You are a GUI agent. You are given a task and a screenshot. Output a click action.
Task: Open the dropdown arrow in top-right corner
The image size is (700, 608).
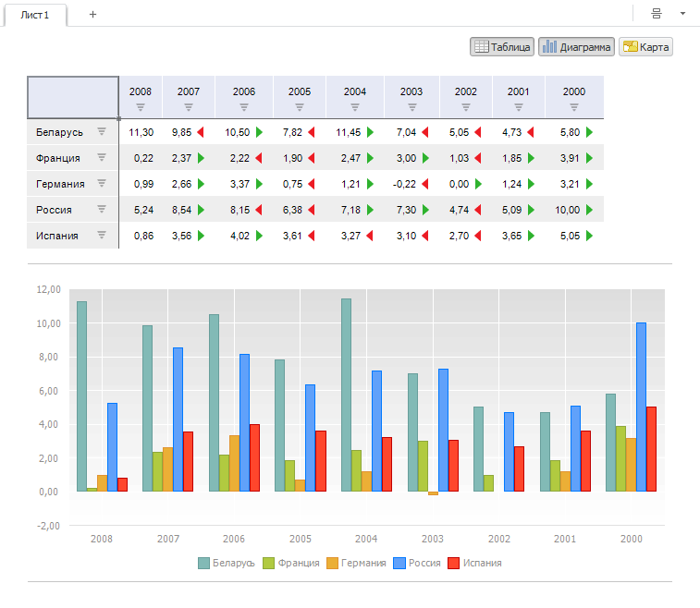682,14
